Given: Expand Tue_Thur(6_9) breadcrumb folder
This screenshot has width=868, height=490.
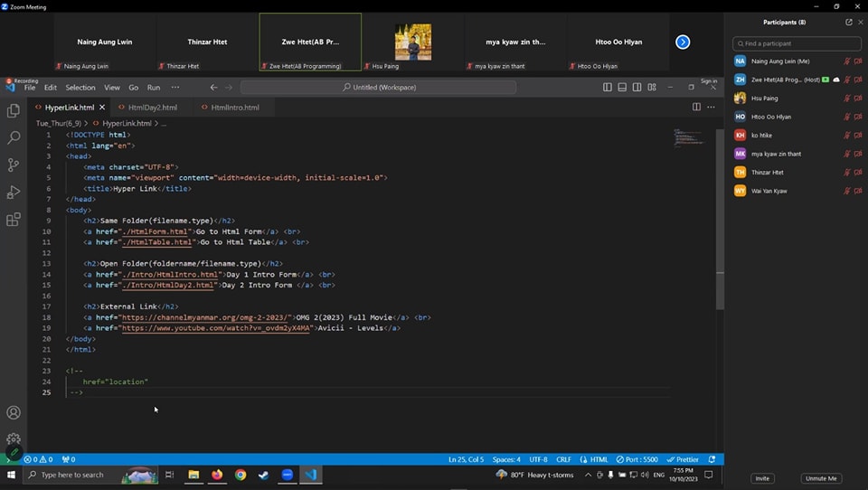Looking at the screenshot, I should (x=59, y=123).
